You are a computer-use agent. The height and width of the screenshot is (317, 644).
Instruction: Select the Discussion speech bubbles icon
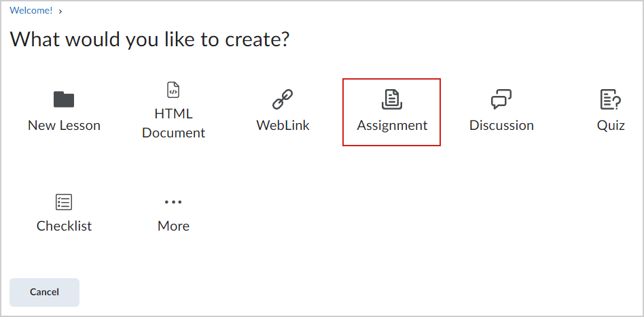point(501,99)
